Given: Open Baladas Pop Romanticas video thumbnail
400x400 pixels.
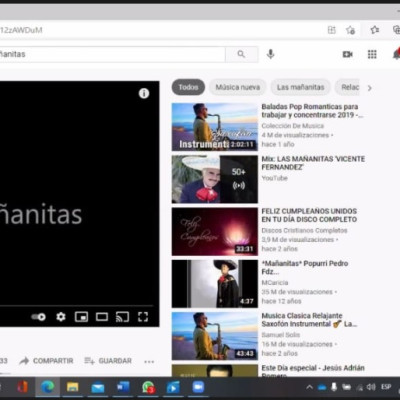Looking at the screenshot, I should click(215, 127).
